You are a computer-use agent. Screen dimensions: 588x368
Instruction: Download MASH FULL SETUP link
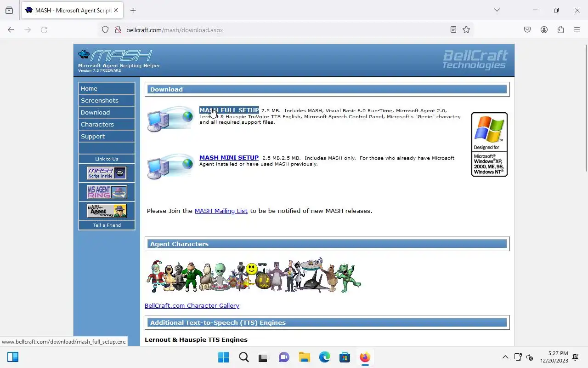(229, 110)
